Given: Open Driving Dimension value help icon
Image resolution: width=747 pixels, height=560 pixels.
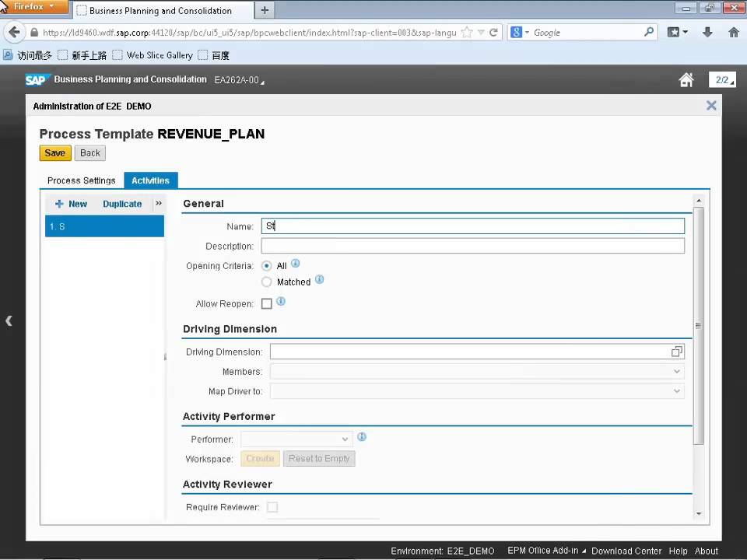Looking at the screenshot, I should tap(676, 352).
